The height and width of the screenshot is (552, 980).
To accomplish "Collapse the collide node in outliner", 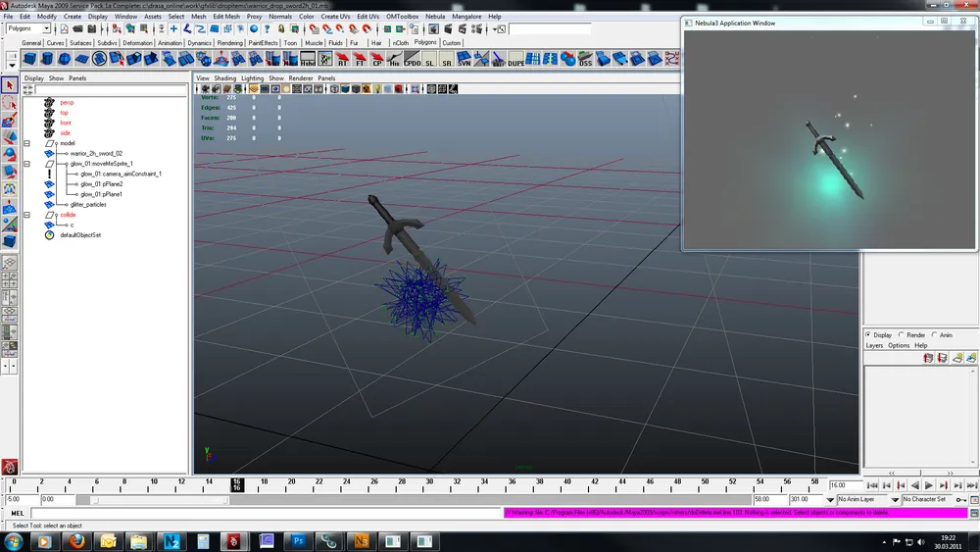I will click(x=27, y=215).
